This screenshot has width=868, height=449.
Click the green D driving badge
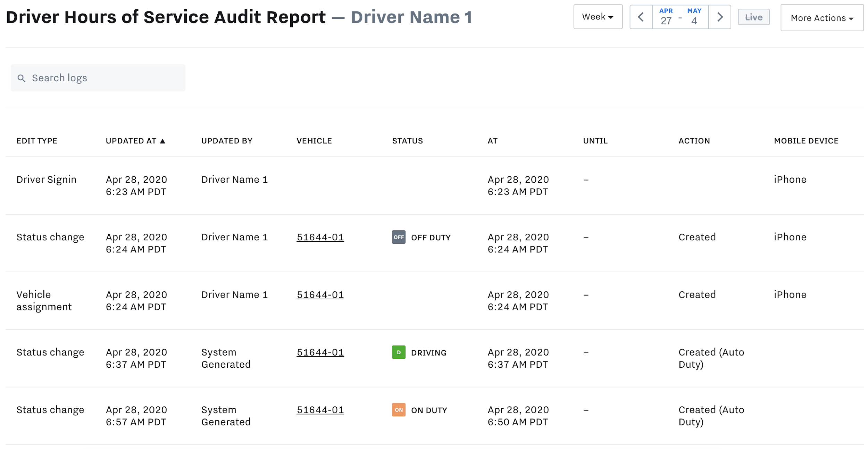[398, 352]
